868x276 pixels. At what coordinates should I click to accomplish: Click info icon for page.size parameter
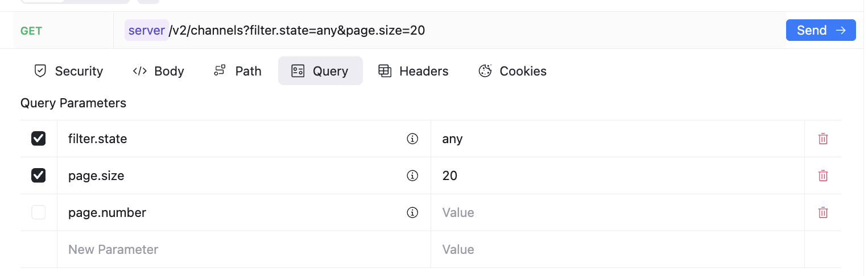(412, 175)
